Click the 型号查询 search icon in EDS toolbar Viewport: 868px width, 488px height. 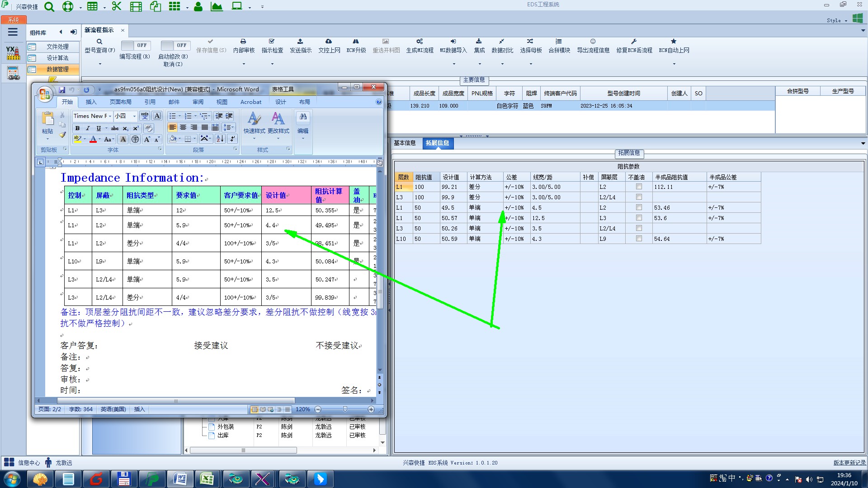pos(99,42)
